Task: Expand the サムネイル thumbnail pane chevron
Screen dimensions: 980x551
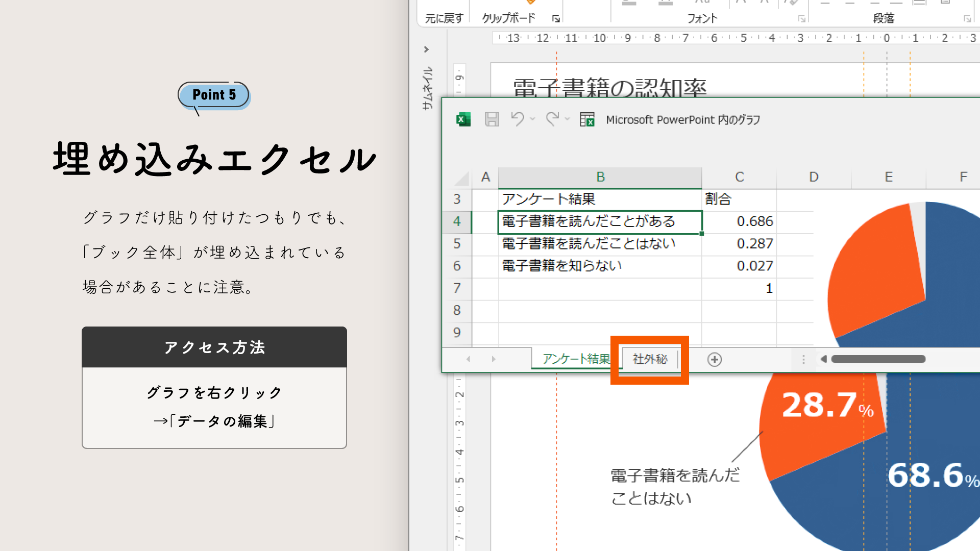Action: click(x=426, y=49)
